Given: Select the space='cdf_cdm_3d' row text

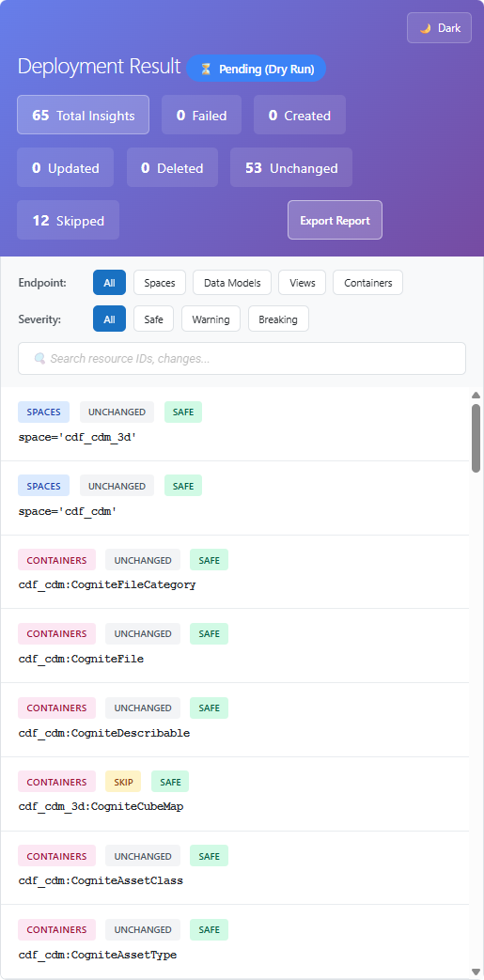Looking at the screenshot, I should [x=77, y=438].
